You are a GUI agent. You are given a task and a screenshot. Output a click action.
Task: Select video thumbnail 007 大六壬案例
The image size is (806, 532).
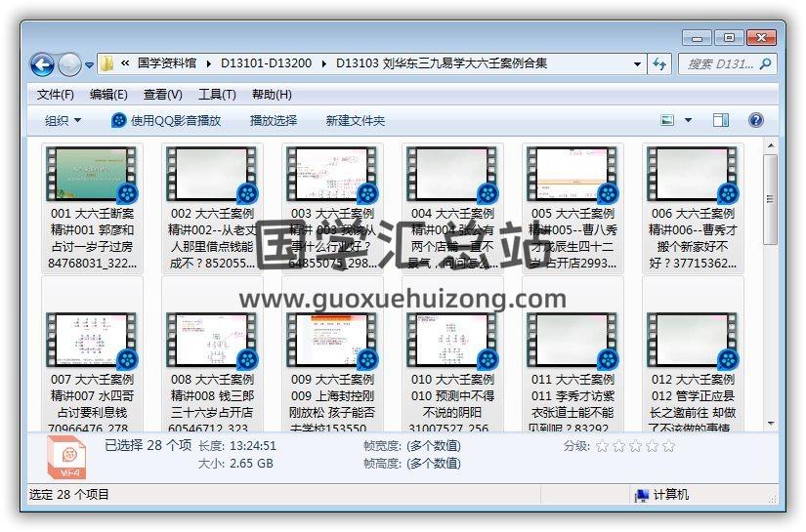pyautogui.click(x=92, y=340)
